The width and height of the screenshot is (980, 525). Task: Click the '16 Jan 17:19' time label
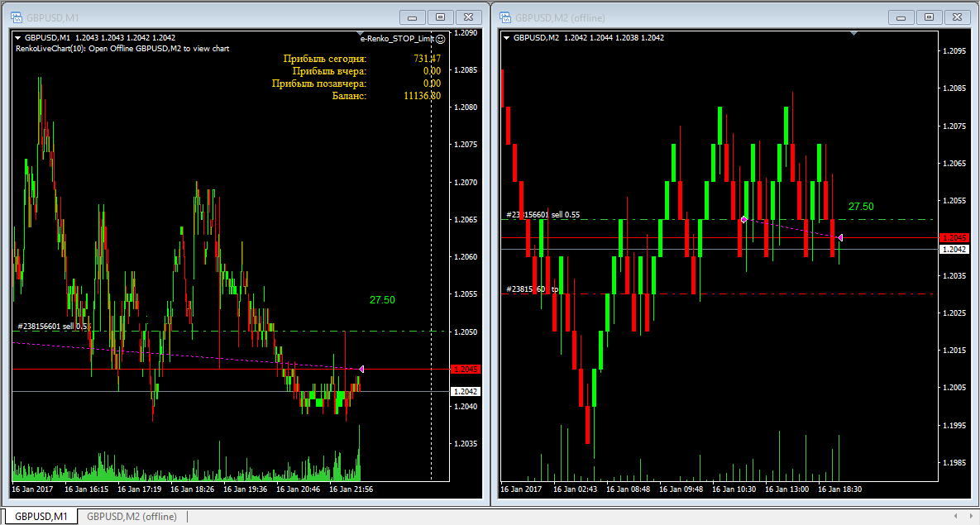coord(140,489)
